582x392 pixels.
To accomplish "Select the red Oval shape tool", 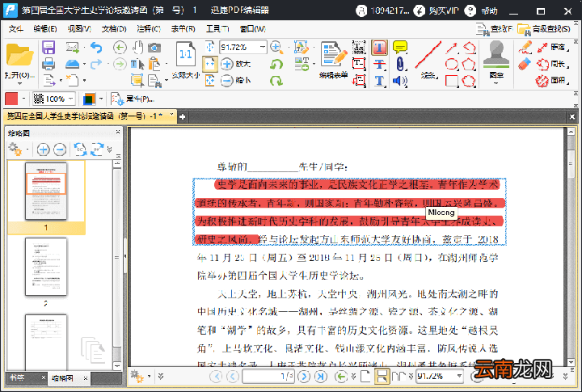I will [x=451, y=64].
